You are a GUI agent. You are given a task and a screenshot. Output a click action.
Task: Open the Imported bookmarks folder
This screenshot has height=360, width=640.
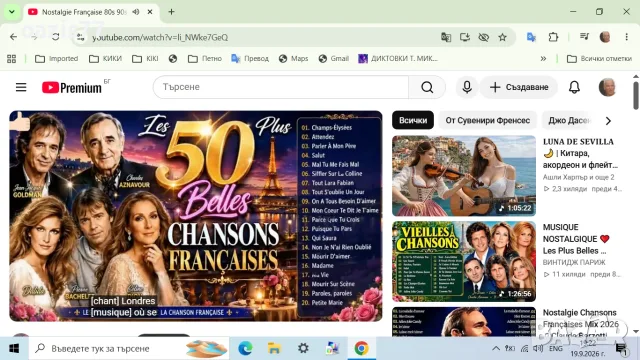tap(56, 59)
